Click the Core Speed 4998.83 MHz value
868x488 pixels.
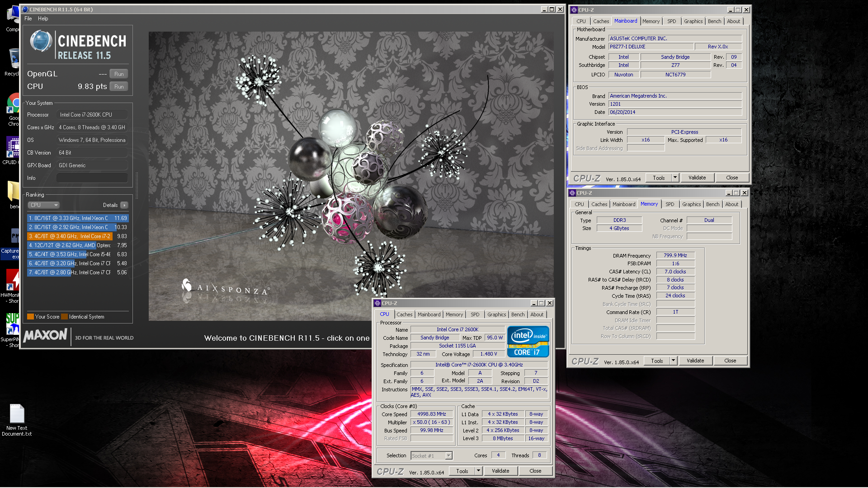pyautogui.click(x=432, y=414)
